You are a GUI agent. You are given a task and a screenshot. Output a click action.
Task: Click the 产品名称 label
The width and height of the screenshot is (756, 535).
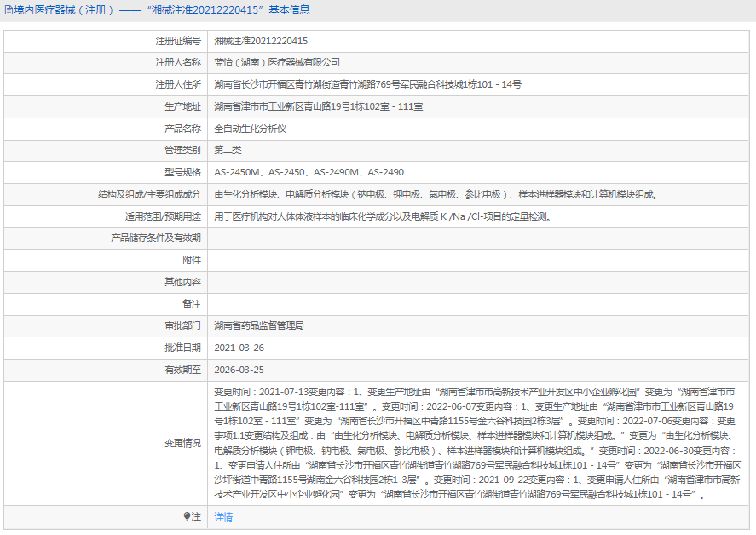click(x=182, y=129)
